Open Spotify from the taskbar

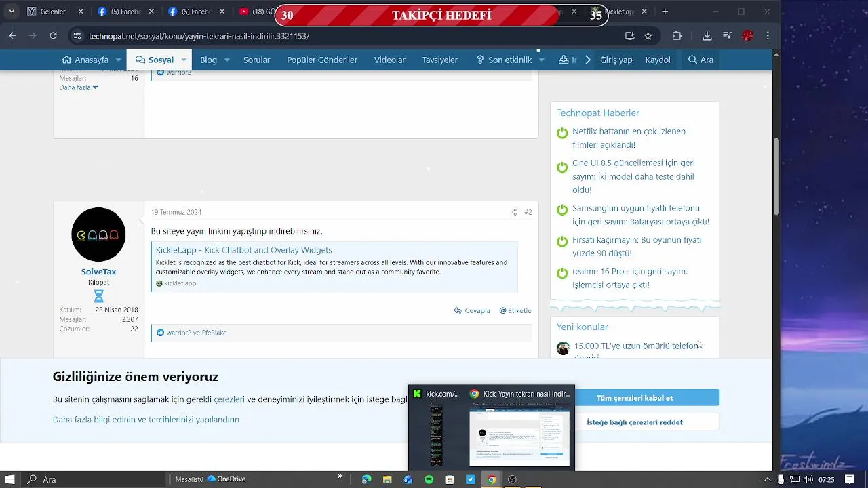pos(429,479)
